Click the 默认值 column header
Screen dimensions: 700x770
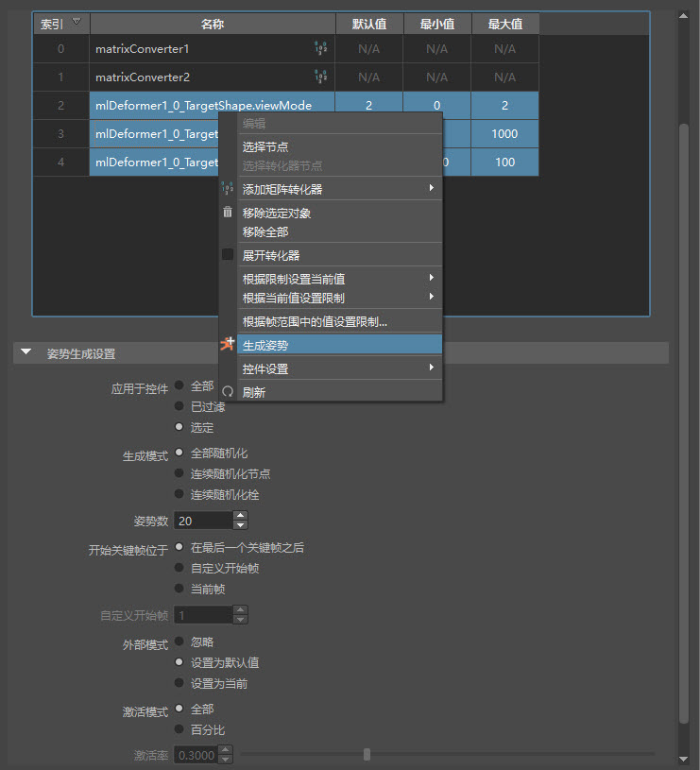[x=369, y=24]
